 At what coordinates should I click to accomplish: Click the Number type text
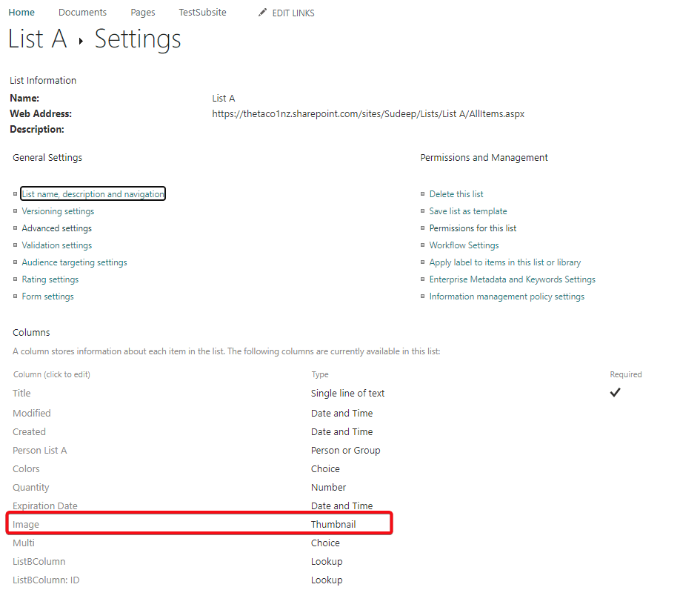click(329, 487)
